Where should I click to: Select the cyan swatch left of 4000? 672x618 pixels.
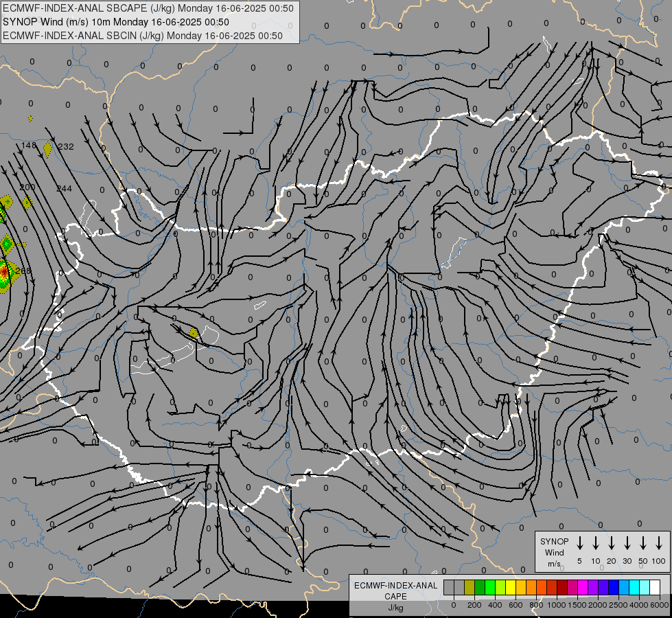(x=634, y=587)
